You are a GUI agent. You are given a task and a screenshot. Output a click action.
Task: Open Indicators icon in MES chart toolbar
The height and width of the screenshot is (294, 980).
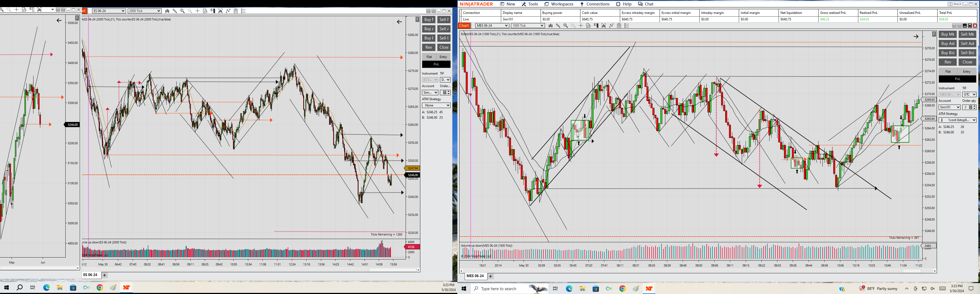click(x=604, y=26)
